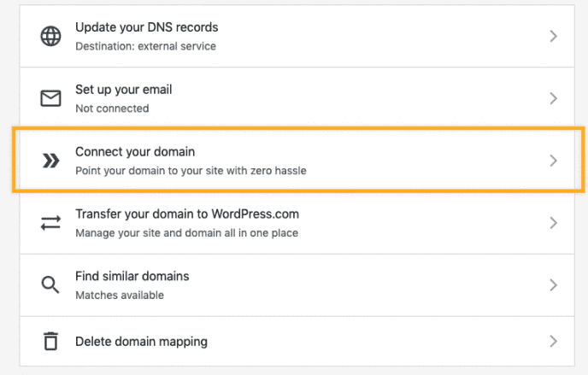Click the transfer arrows icon
This screenshot has width=588, height=375.
tap(50, 223)
